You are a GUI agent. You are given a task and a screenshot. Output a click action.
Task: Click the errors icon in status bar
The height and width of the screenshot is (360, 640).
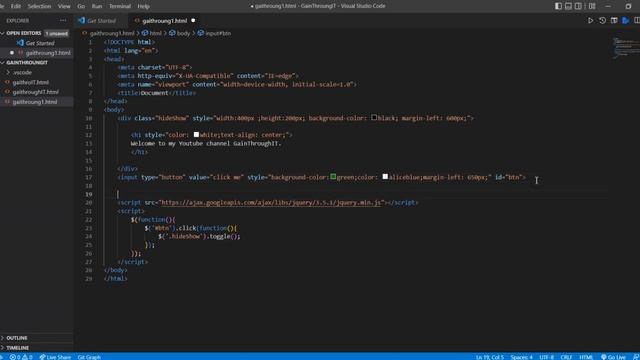[x=13, y=357]
